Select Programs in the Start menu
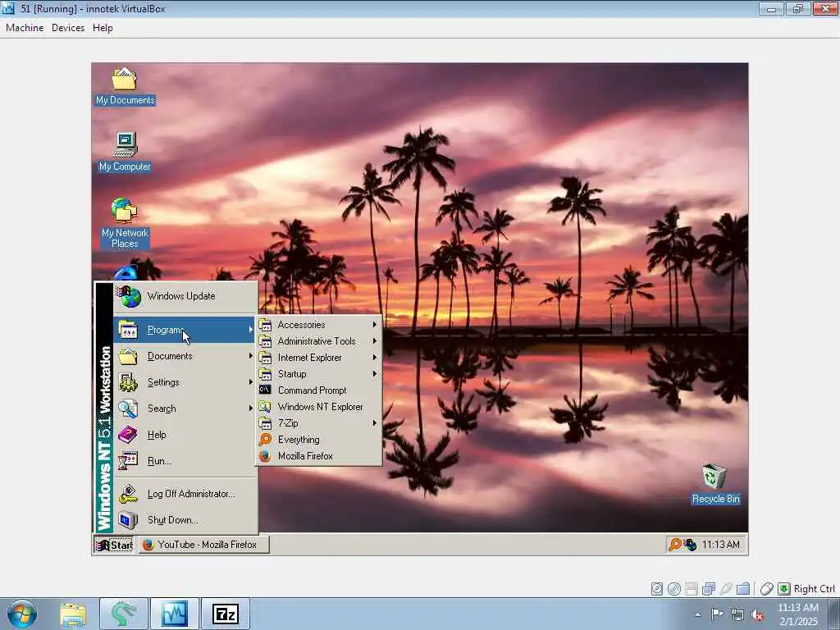840x630 pixels. (185, 330)
